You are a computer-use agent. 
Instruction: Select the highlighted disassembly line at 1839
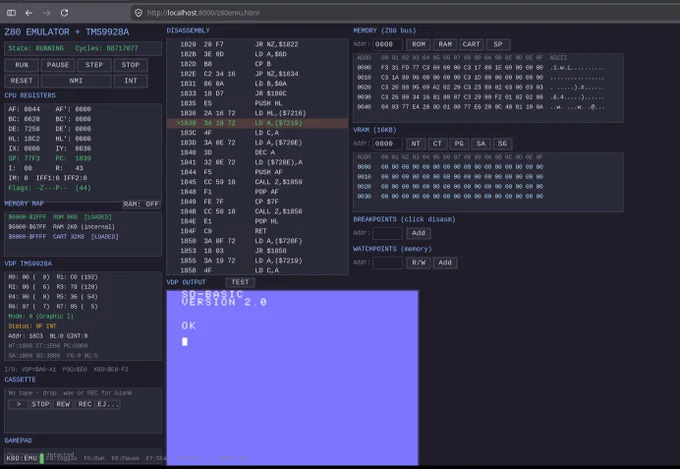click(257, 123)
